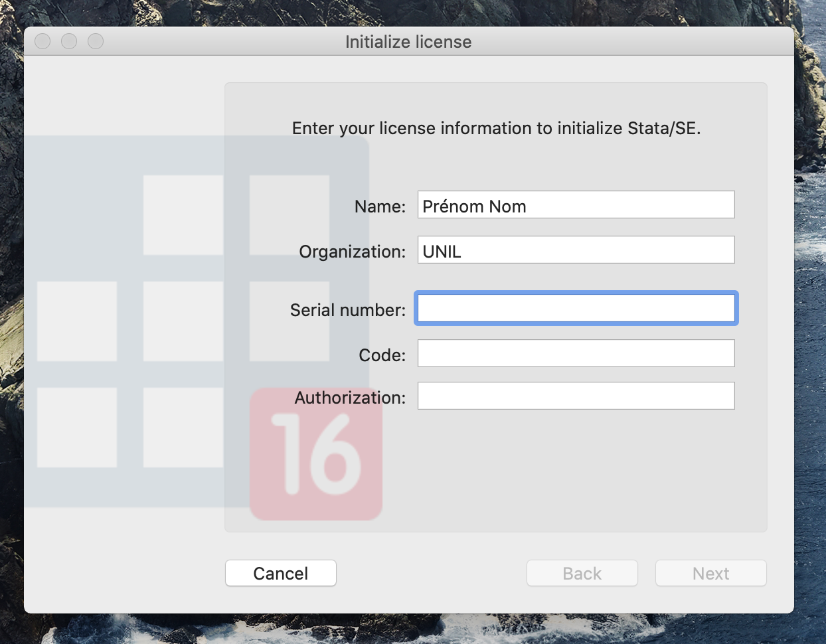826x644 pixels.
Task: Close the Initialize license window
Action: [42, 41]
